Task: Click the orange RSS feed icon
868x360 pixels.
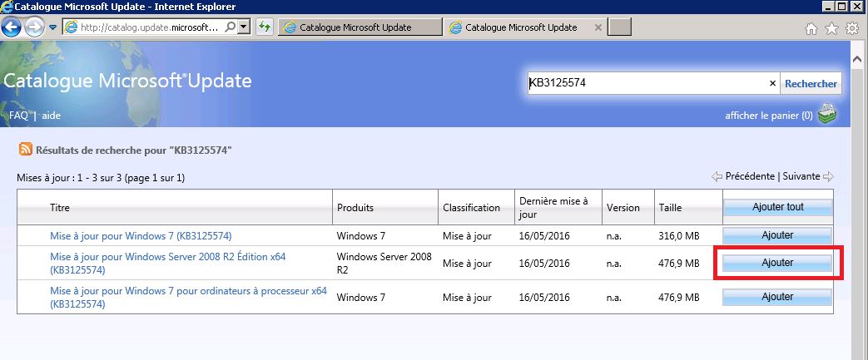Action: (x=26, y=149)
